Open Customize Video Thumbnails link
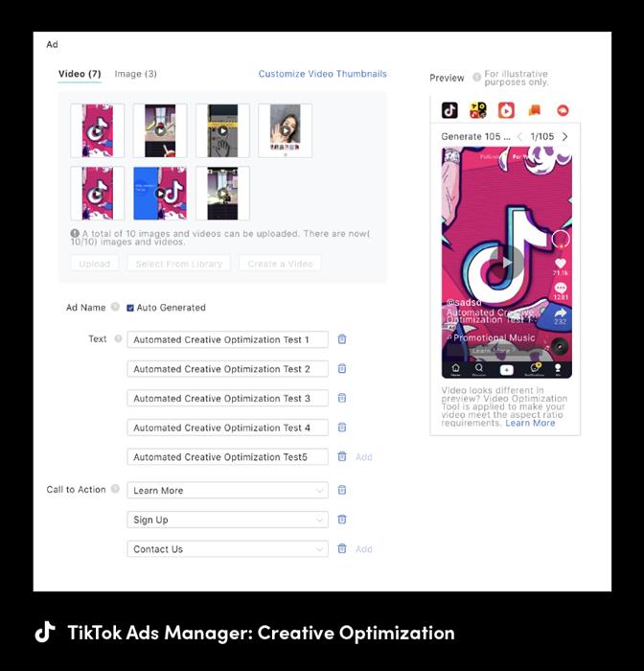644x671 pixels. (x=322, y=74)
